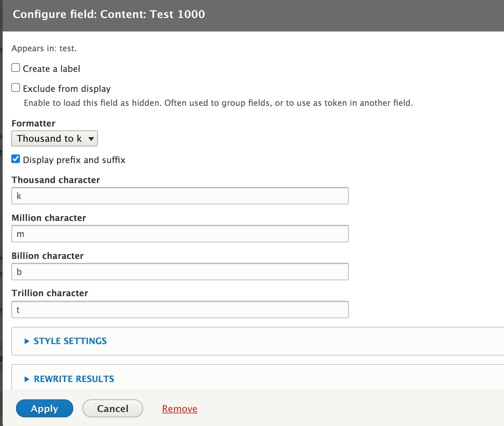
Task: Select the Formatter value Thousand to k
Action: coord(50,138)
